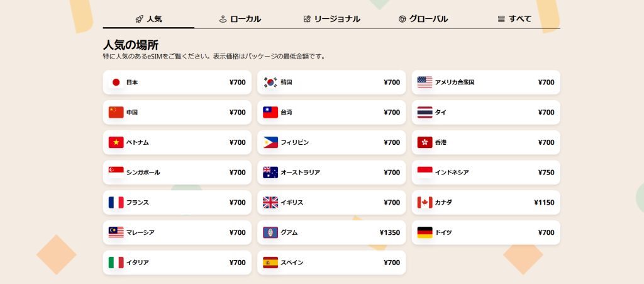Open the リージョナル tab label
The width and height of the screenshot is (644, 284).
[x=337, y=19]
